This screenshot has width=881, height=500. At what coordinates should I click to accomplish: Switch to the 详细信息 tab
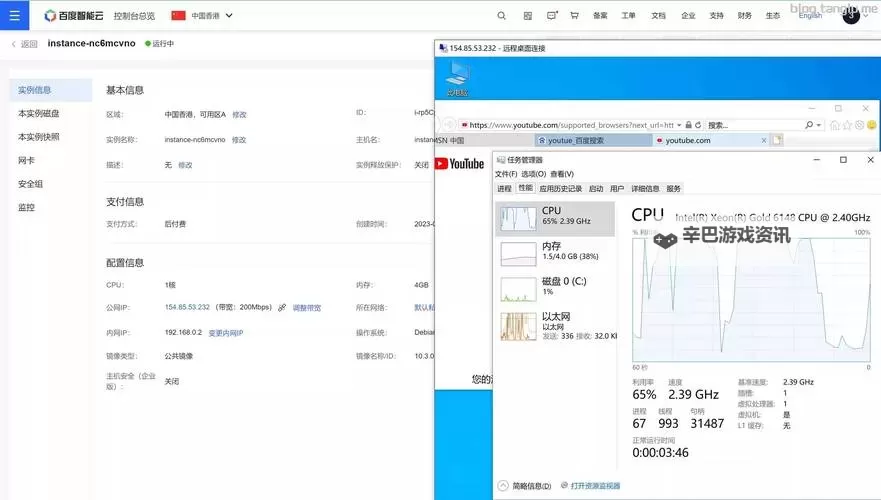(645, 189)
